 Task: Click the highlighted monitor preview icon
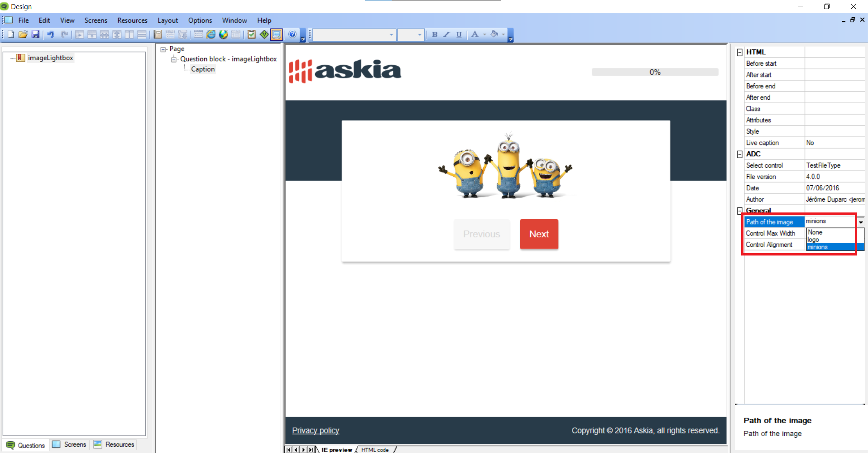pyautogui.click(x=277, y=34)
